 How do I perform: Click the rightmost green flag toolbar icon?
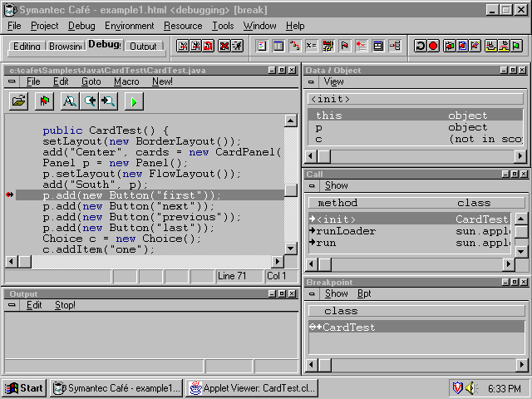[516, 46]
